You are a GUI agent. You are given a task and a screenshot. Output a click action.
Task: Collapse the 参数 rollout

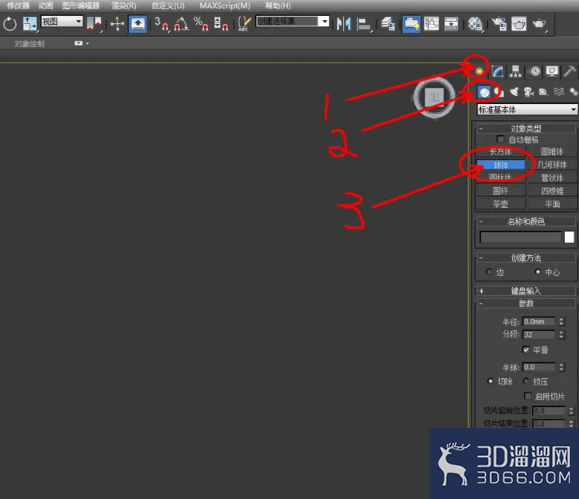526,304
